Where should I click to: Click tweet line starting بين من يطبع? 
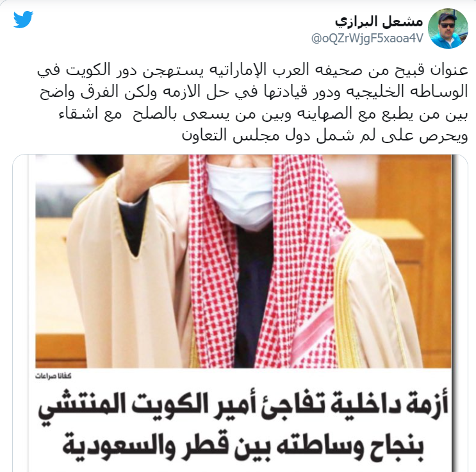click(x=263, y=114)
